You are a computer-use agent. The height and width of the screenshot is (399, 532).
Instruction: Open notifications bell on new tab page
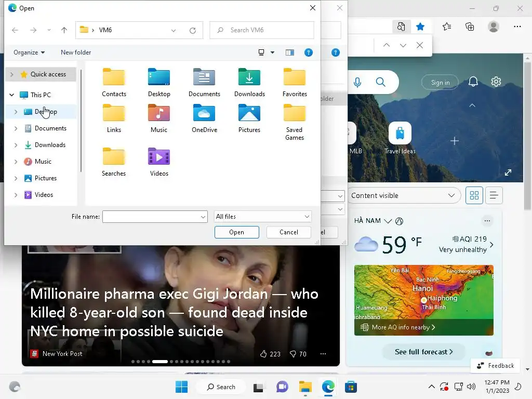[473, 82]
